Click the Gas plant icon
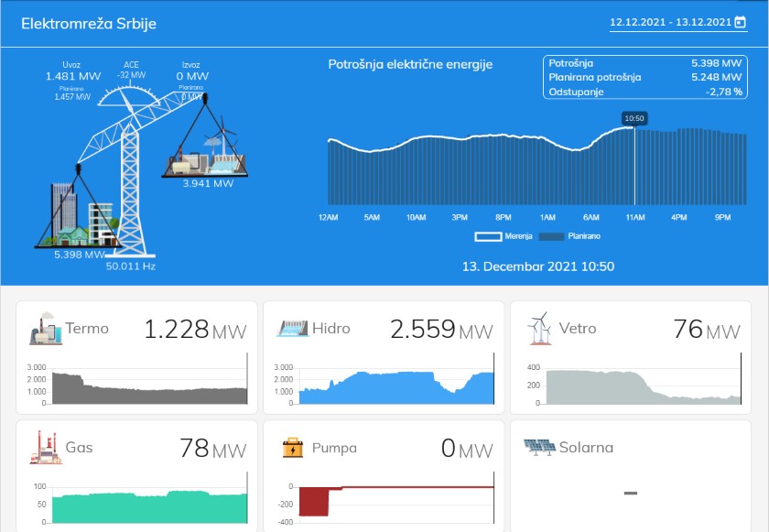This screenshot has height=532, width=769. pyautogui.click(x=45, y=448)
